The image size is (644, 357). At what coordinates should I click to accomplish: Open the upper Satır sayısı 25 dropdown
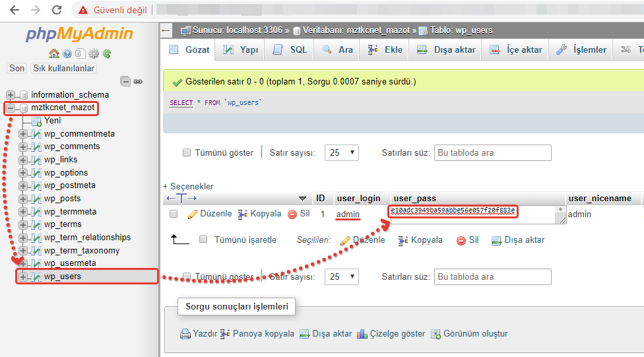[x=342, y=152]
